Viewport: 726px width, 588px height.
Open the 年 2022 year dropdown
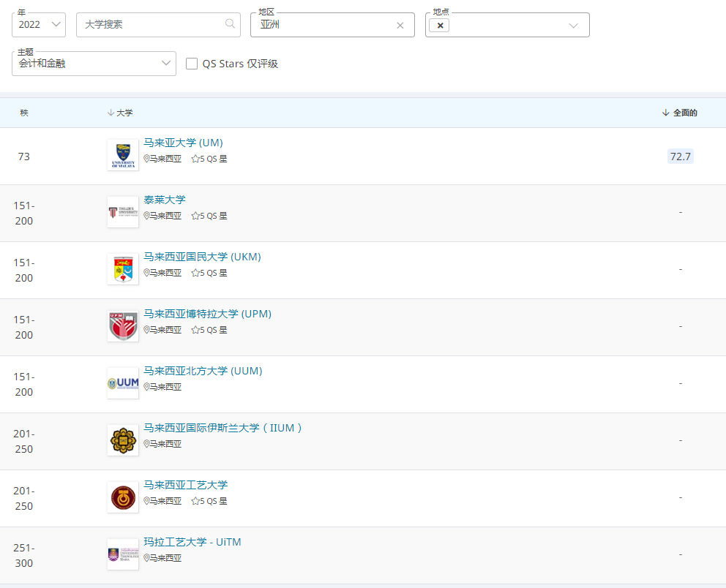tap(39, 24)
